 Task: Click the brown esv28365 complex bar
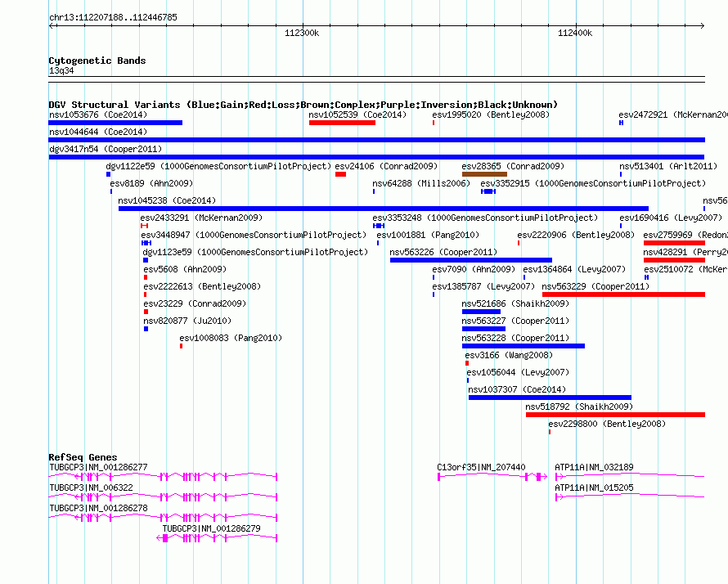484,174
